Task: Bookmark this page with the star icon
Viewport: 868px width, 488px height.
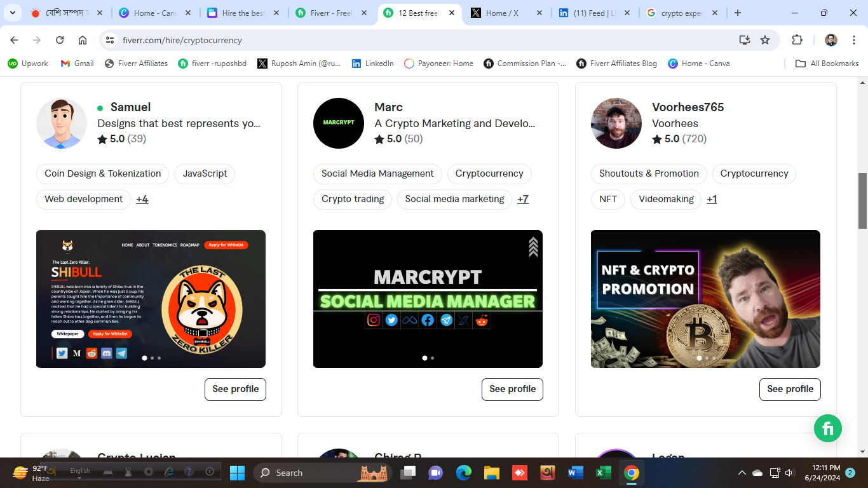Action: [x=765, y=40]
